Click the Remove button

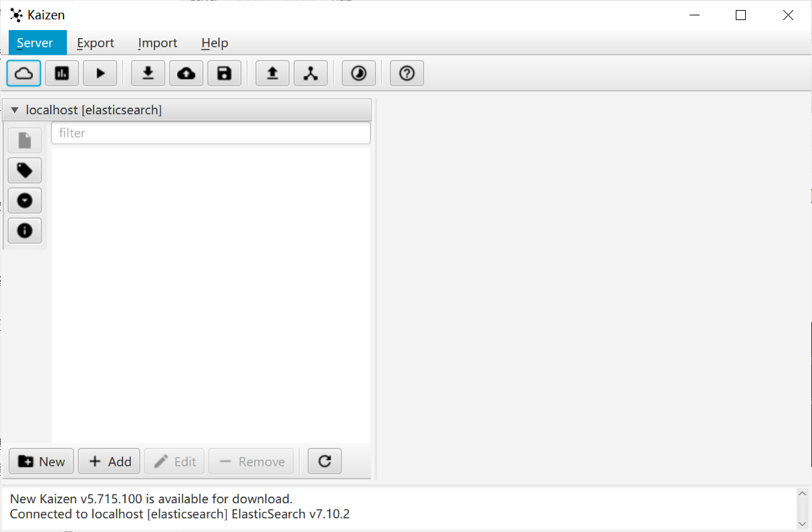pos(251,461)
